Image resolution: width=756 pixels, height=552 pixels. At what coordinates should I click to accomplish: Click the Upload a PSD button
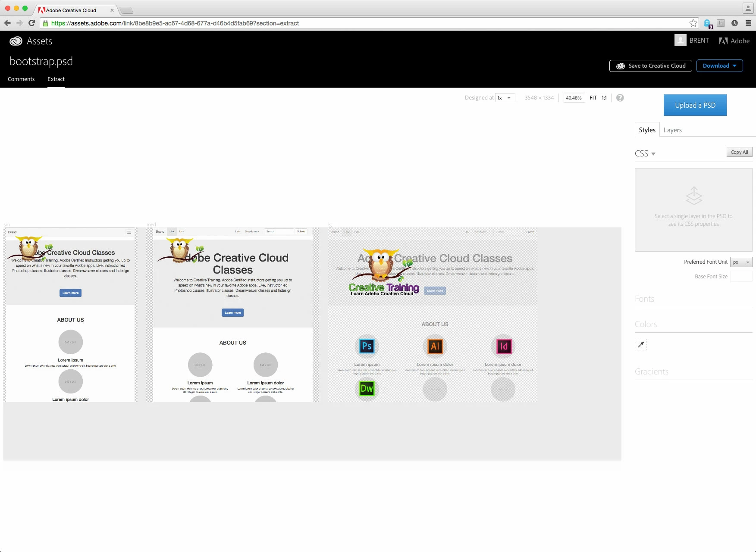pyautogui.click(x=695, y=105)
